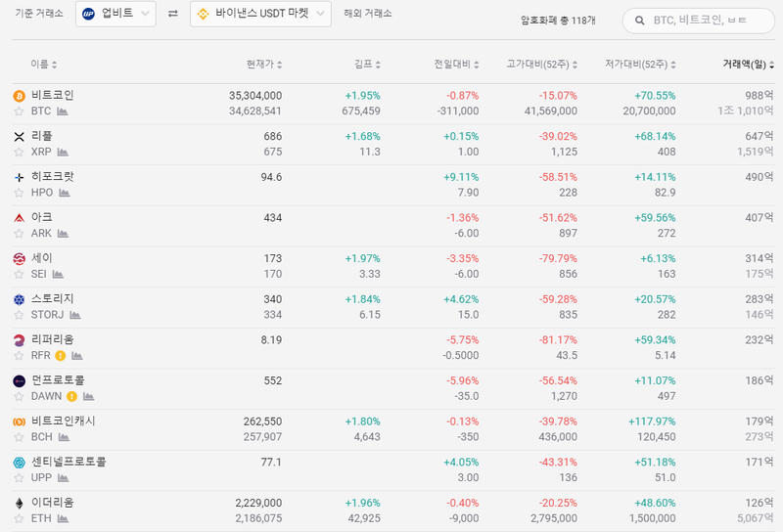783x532 pixels.
Task: Favorite BTC with its star icon
Action: coord(19,111)
